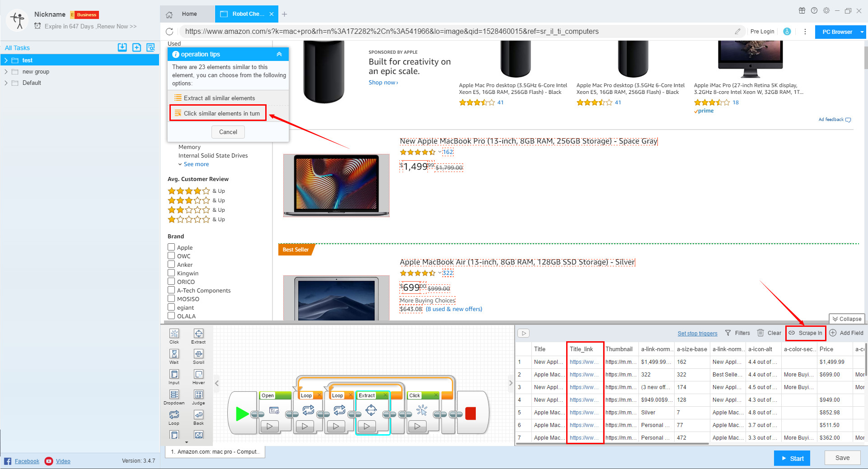Click the red workflow stop block
This screenshot has width=868, height=469.
point(470,413)
